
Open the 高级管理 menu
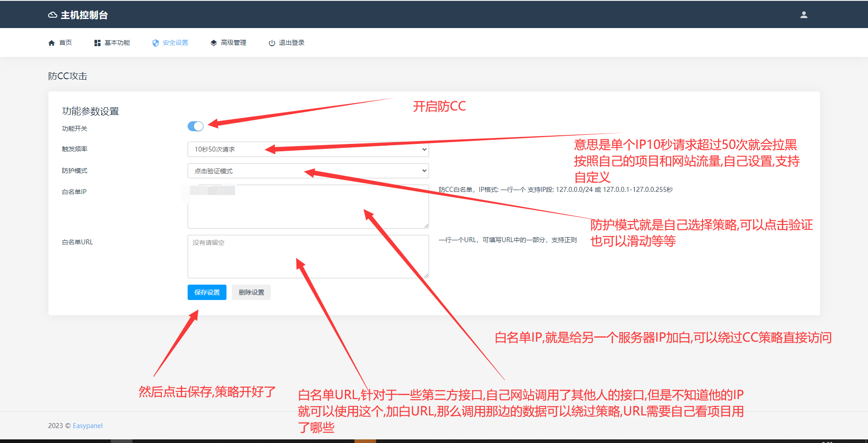[233, 43]
